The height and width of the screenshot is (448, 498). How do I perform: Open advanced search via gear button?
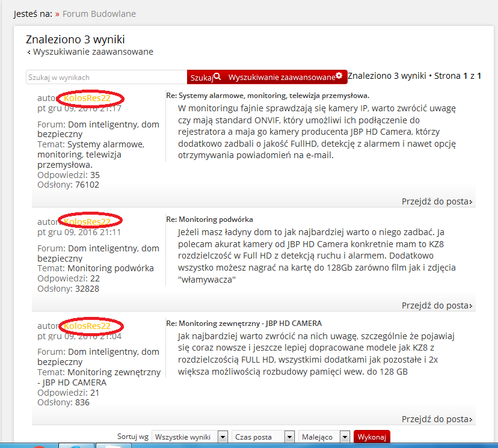[285, 77]
